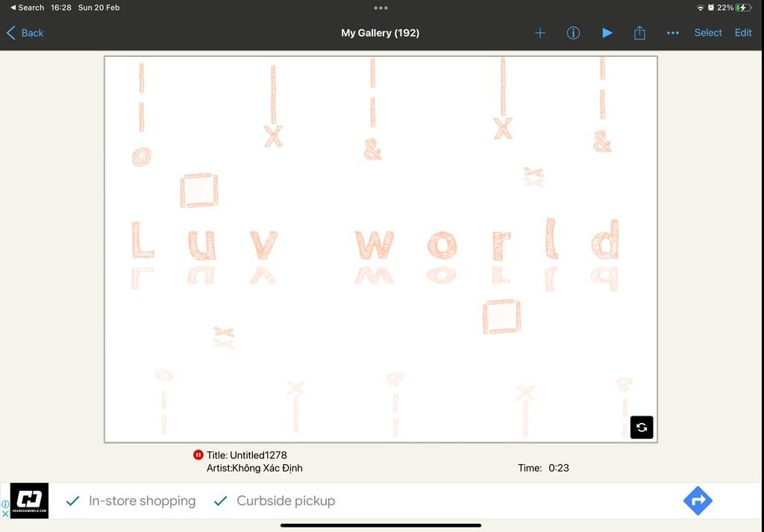Open the share sheet icon
The width and height of the screenshot is (764, 532).
click(x=639, y=33)
